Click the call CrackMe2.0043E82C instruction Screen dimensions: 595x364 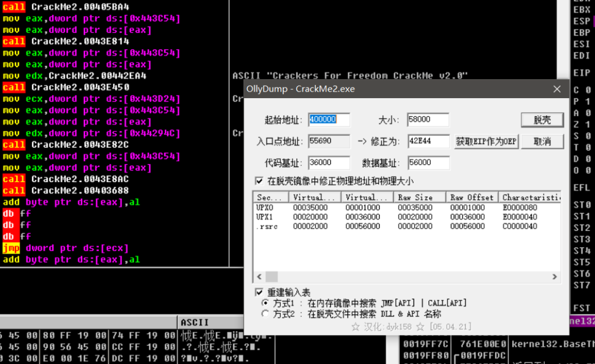click(x=66, y=145)
